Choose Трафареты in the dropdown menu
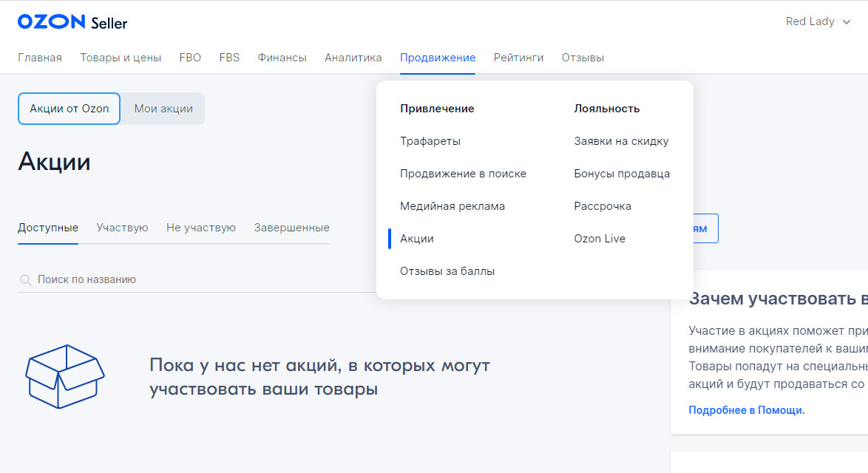 point(430,141)
